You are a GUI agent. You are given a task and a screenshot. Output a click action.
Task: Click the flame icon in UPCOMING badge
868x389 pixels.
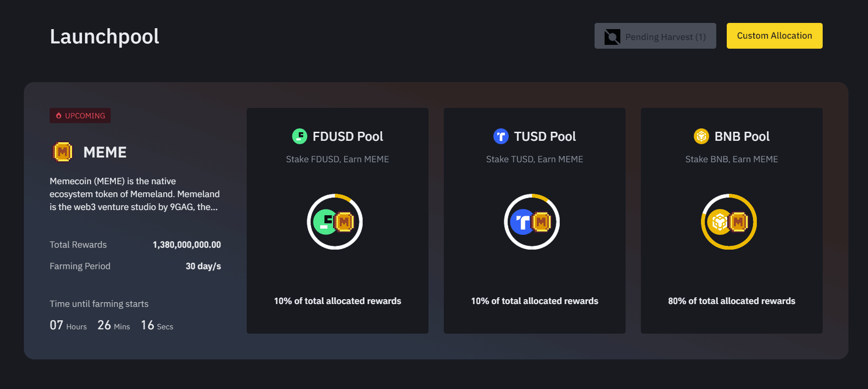tap(58, 115)
